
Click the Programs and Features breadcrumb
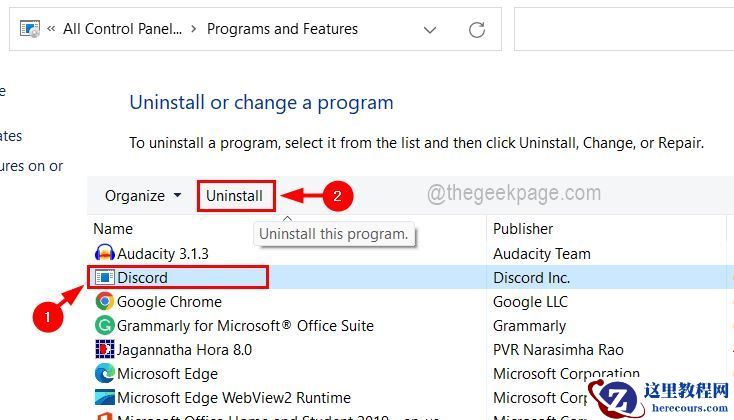pos(282,29)
